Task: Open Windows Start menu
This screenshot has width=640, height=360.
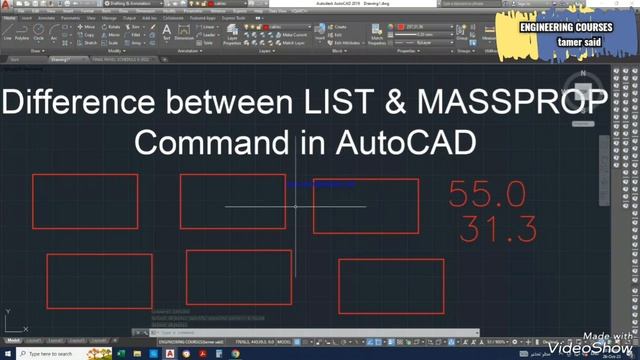Action: (x=7, y=353)
